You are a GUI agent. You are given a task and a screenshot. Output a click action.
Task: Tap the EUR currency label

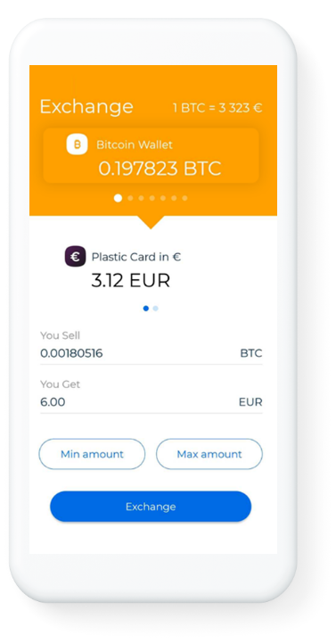(x=250, y=401)
